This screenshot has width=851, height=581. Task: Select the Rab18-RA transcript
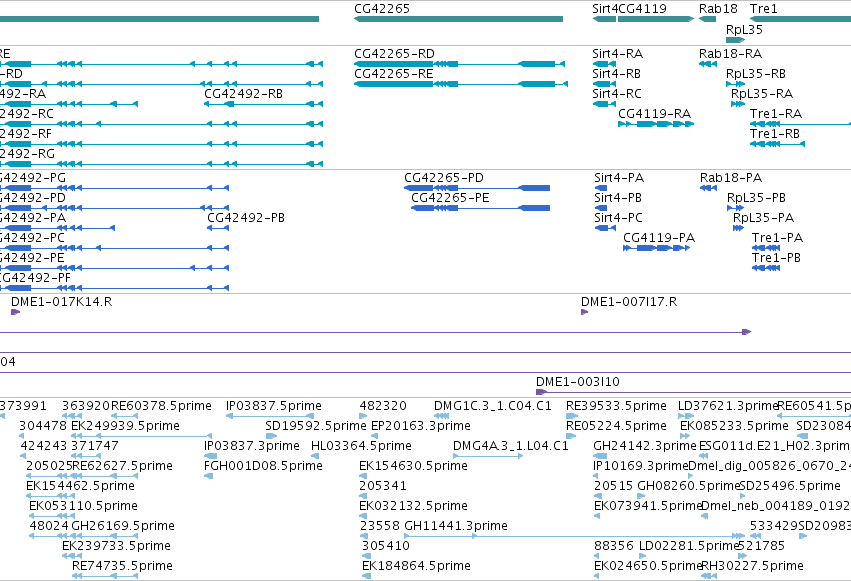coord(708,64)
